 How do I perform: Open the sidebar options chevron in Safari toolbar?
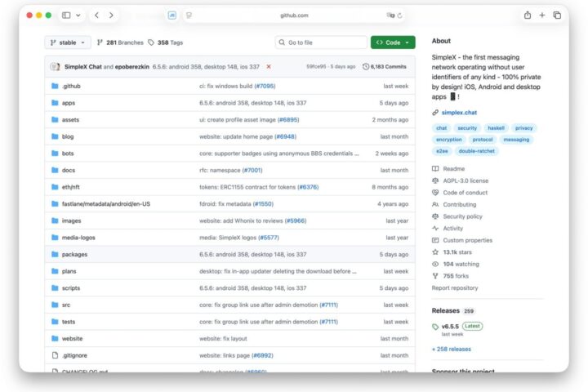click(78, 16)
